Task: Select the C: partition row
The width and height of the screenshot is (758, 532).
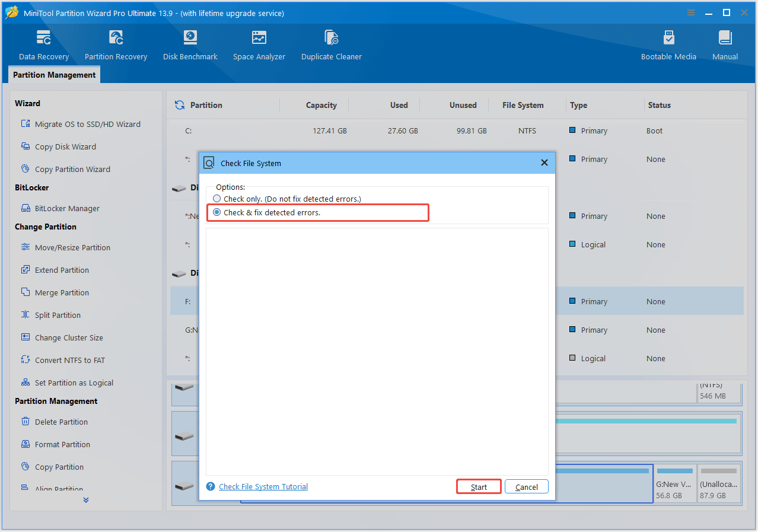Action: (x=457, y=130)
